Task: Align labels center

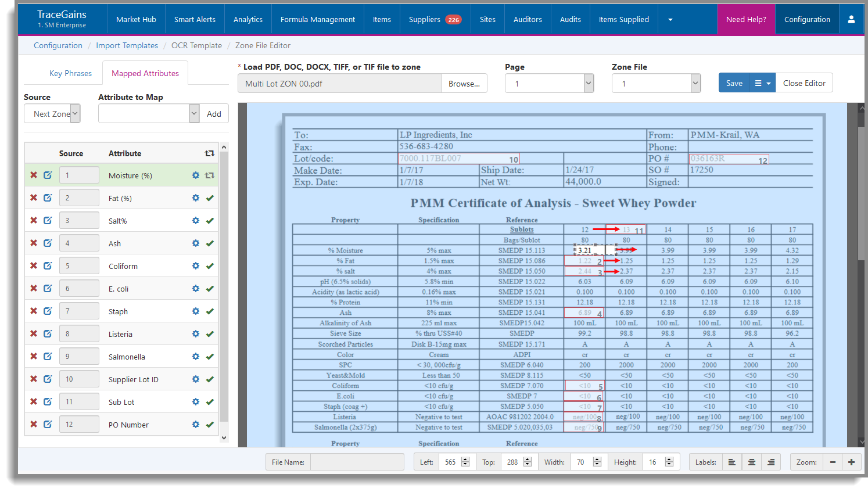Action: click(x=752, y=462)
